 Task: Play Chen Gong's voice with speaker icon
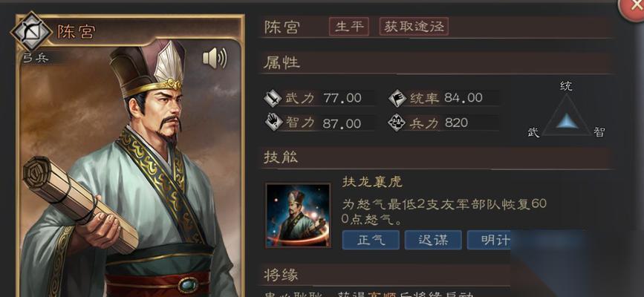tap(215, 59)
